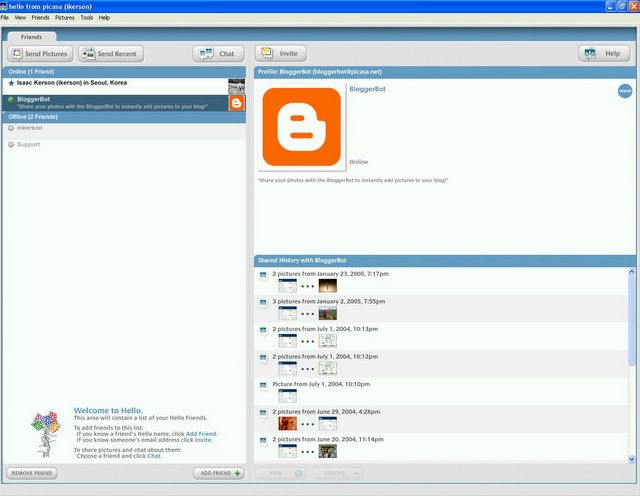The height and width of the screenshot is (496, 640).
Task: Click the history icon for July 1, 10:12pm
Action: [x=263, y=358]
